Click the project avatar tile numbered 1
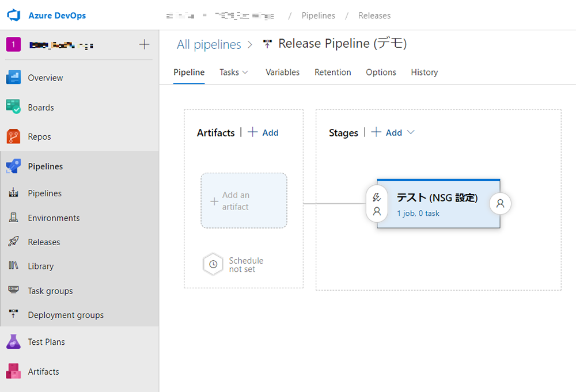 tap(14, 45)
